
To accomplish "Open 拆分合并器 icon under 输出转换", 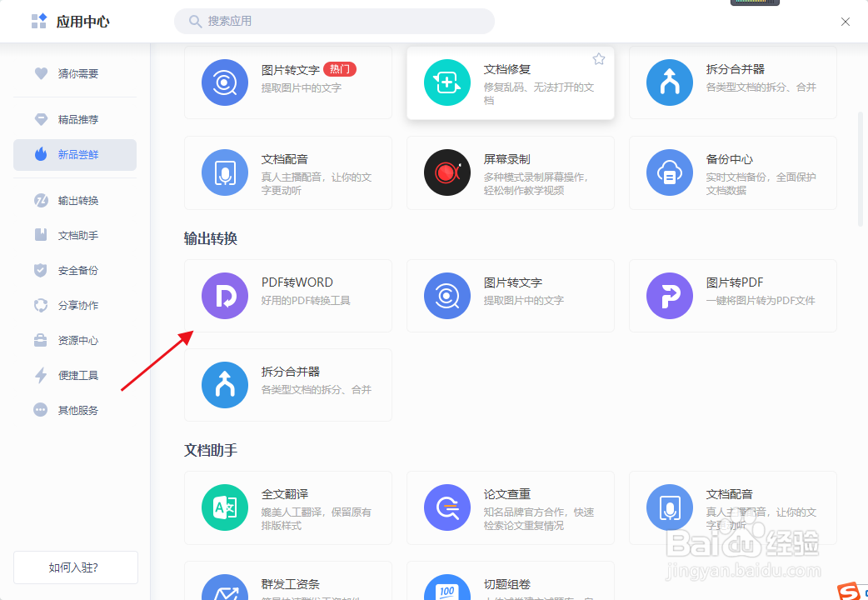I will [x=225, y=385].
